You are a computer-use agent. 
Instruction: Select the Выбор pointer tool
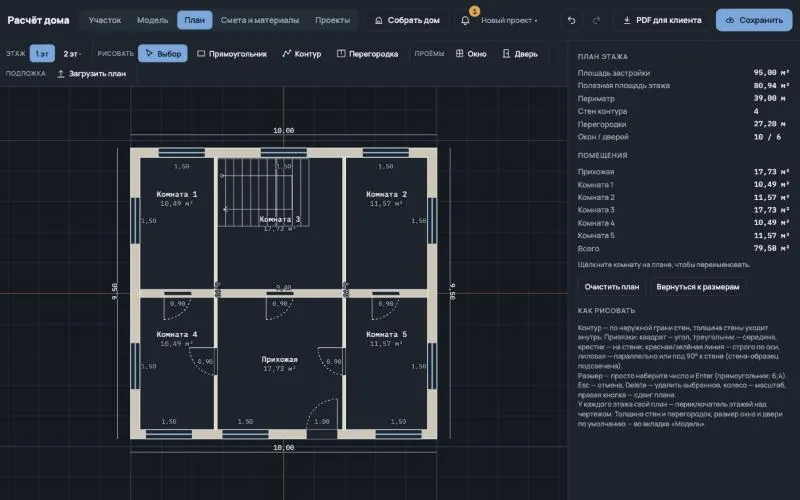point(163,54)
